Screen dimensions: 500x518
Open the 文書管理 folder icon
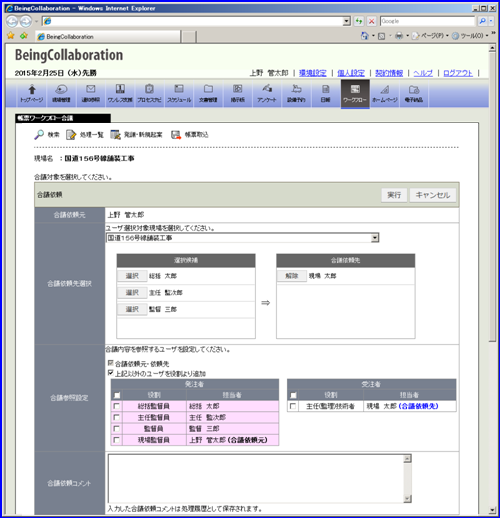coord(208,94)
